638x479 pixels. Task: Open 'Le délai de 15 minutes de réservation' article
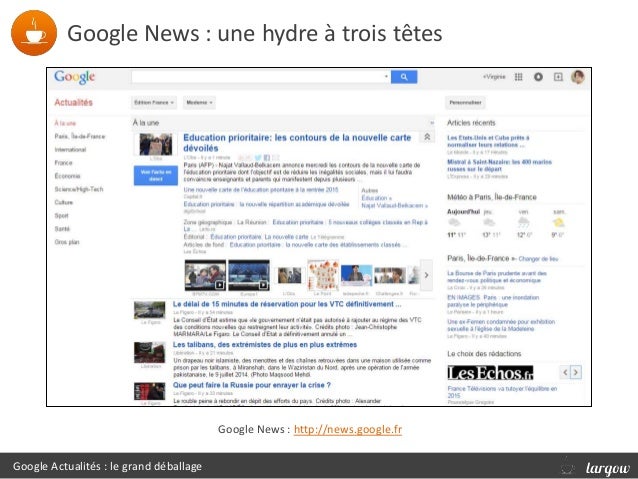click(x=287, y=304)
